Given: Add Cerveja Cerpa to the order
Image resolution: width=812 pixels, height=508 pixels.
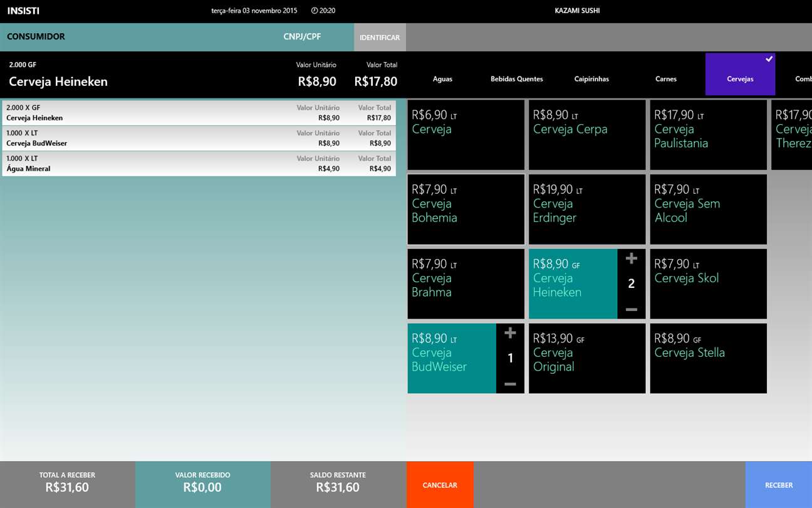Looking at the screenshot, I should point(587,135).
